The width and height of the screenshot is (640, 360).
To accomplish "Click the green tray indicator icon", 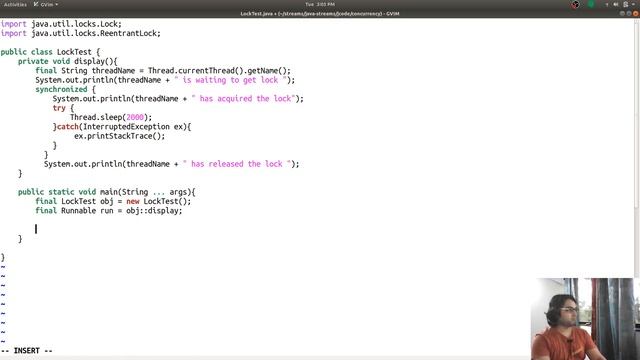I will [591, 4].
